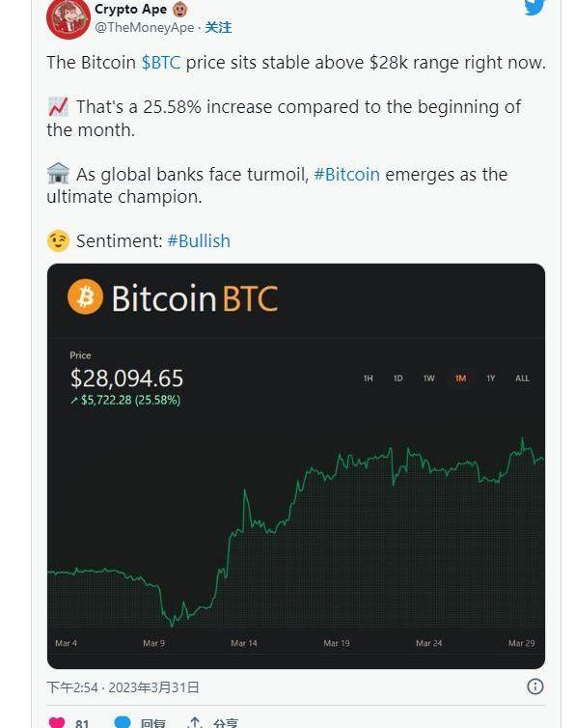575x728 pixels.
Task: Select the 1H chart range
Action: [x=368, y=378]
